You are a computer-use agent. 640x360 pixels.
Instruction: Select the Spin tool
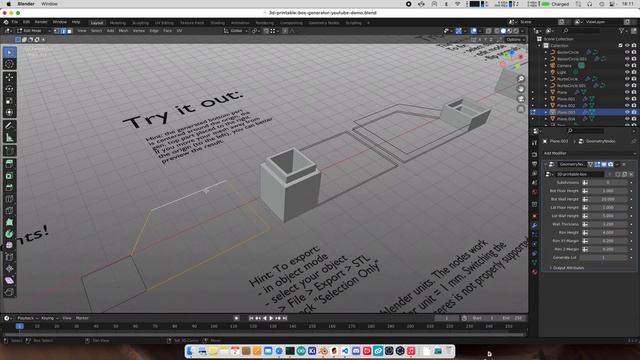pyautogui.click(x=9, y=234)
